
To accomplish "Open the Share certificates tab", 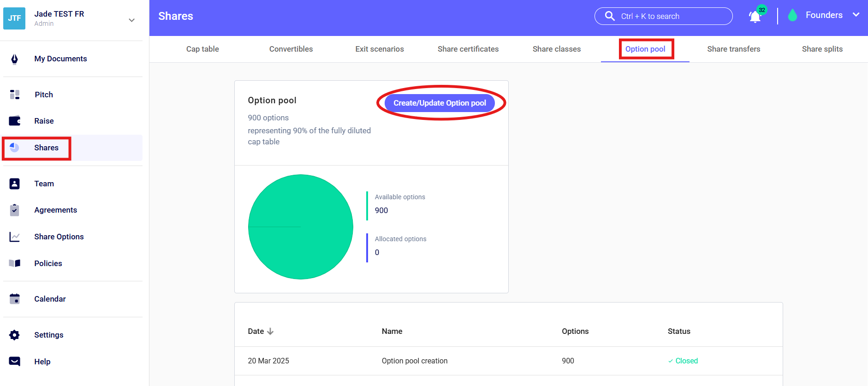I will pyautogui.click(x=468, y=49).
